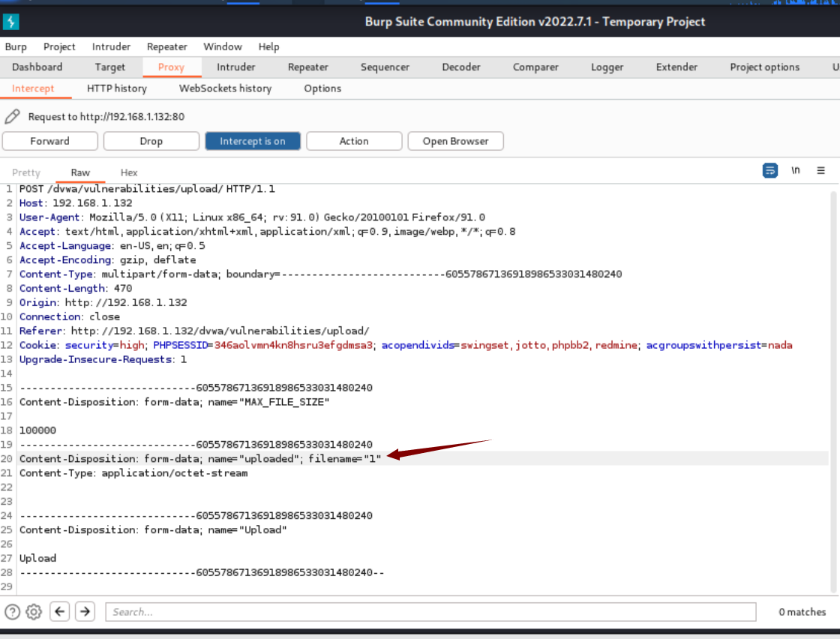Select the Intercept sub-tab

click(x=33, y=88)
